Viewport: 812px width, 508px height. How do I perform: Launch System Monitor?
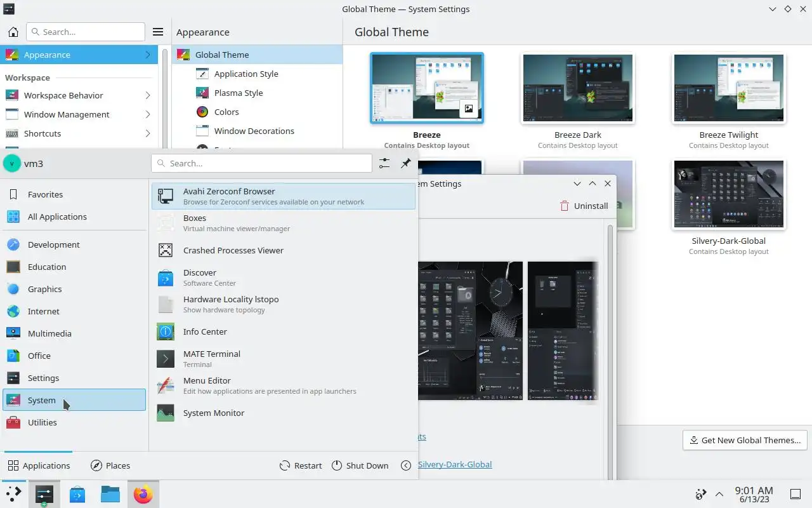point(284,413)
